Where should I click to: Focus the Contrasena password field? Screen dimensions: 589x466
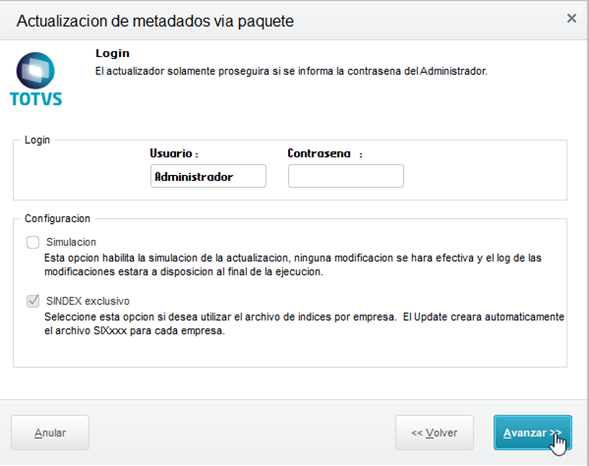click(346, 176)
